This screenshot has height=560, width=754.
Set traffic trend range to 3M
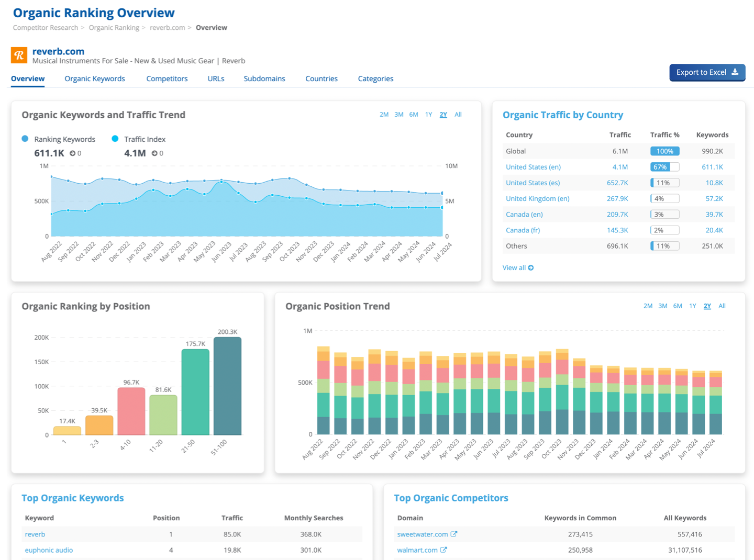pos(398,115)
